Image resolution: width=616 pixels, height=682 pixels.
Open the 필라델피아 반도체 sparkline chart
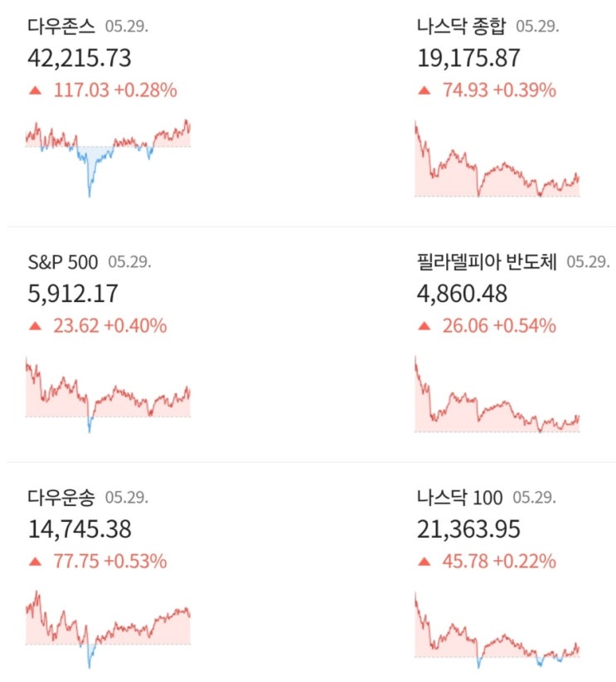[497, 398]
